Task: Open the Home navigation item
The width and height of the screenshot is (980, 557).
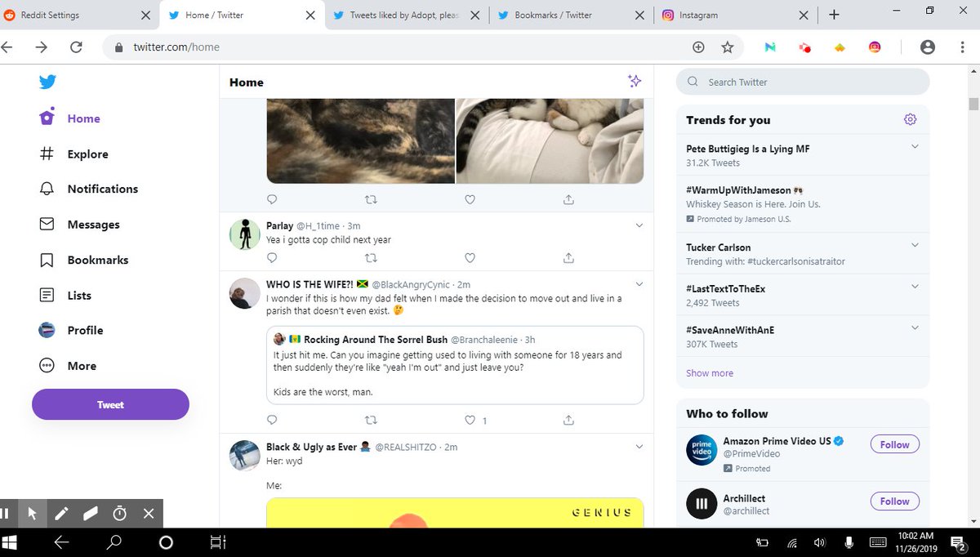Action: [x=70, y=118]
